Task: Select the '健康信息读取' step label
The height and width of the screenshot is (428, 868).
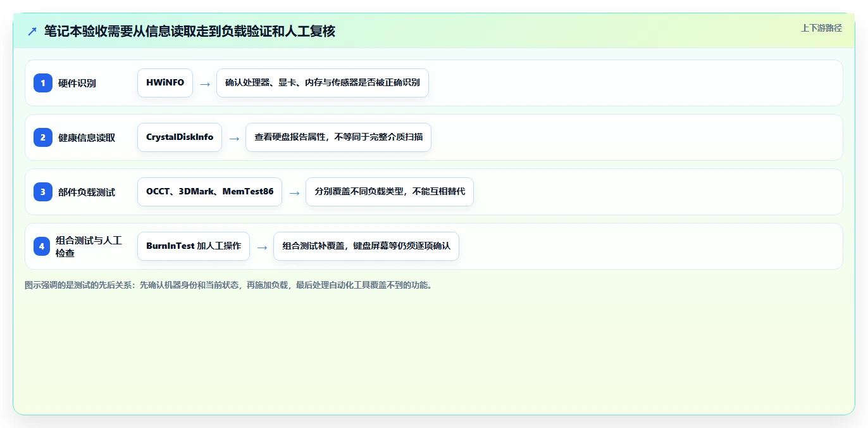Action: [87, 137]
